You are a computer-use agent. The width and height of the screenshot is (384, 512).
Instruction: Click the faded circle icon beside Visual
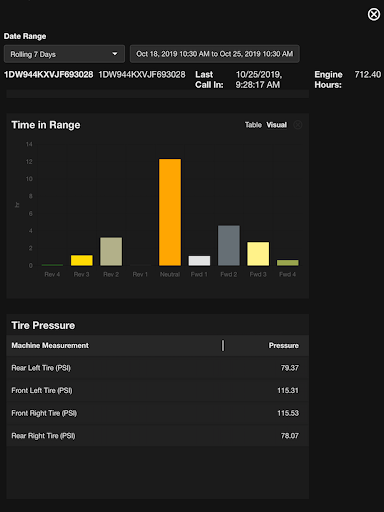tap(298, 125)
